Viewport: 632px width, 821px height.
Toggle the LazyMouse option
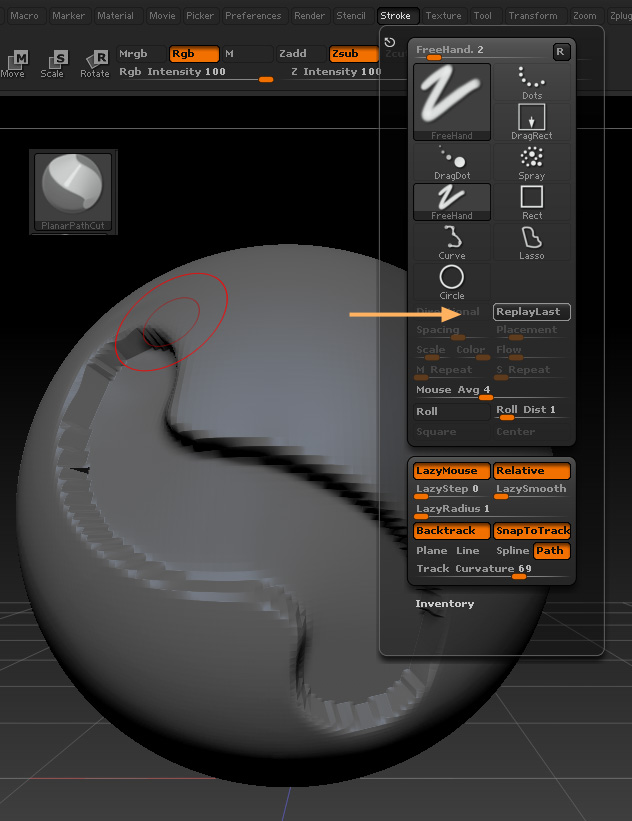(x=452, y=471)
